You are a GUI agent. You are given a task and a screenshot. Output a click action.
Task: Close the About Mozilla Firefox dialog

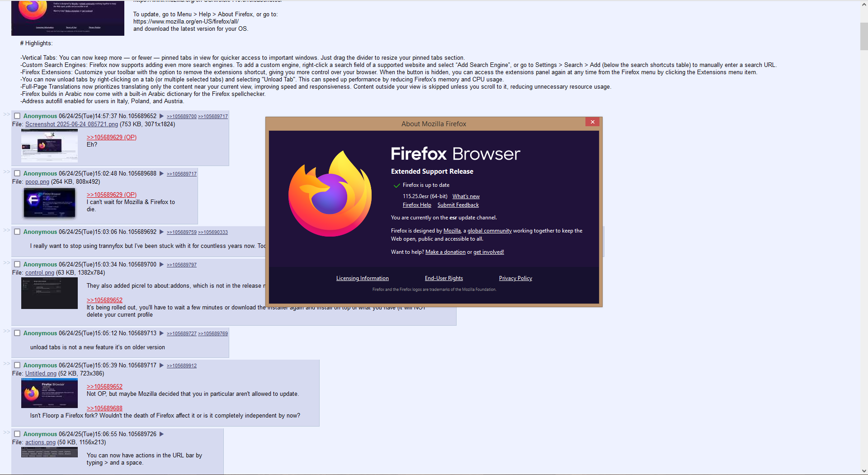[x=592, y=122]
